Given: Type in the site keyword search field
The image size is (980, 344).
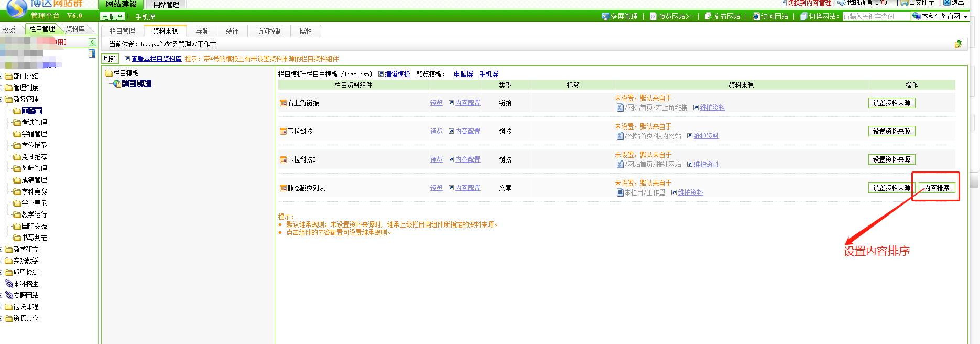Looking at the screenshot, I should (876, 16).
